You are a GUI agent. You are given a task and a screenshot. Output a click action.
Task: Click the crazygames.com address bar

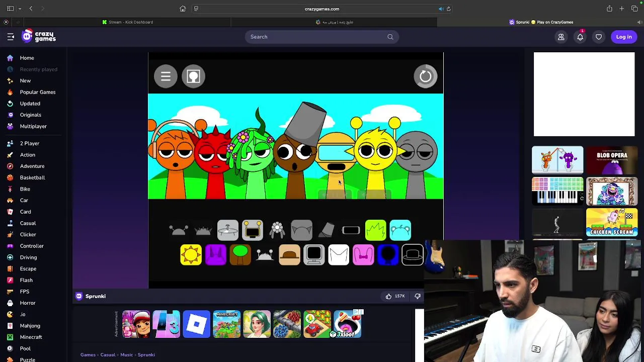pyautogui.click(x=322, y=9)
